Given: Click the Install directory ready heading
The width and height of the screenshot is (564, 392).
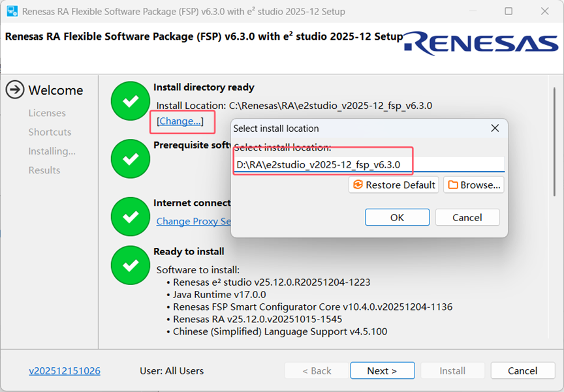Looking at the screenshot, I should [x=204, y=87].
